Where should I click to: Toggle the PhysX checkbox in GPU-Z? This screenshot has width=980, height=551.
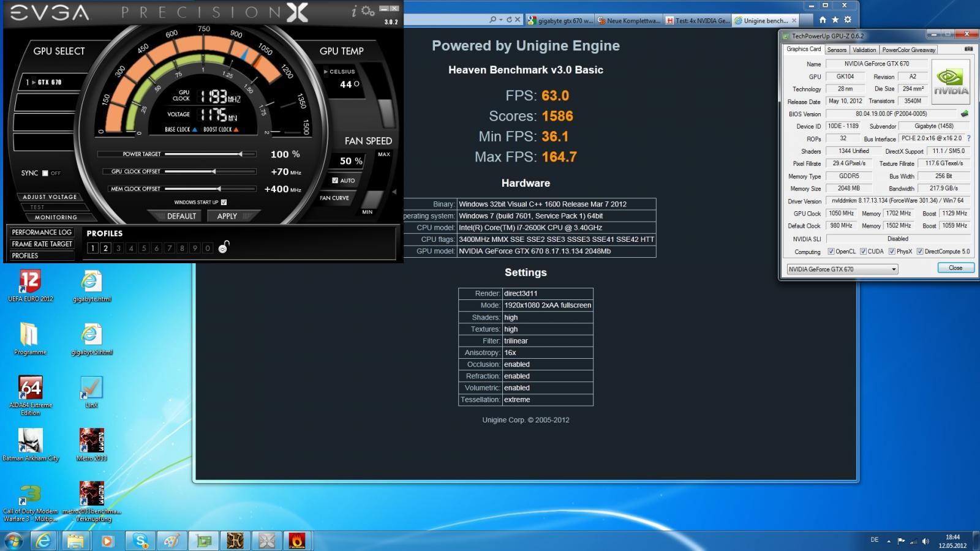(892, 252)
